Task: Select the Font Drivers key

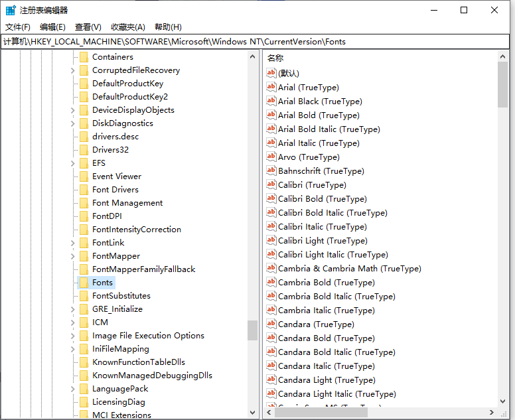Action: coord(115,190)
